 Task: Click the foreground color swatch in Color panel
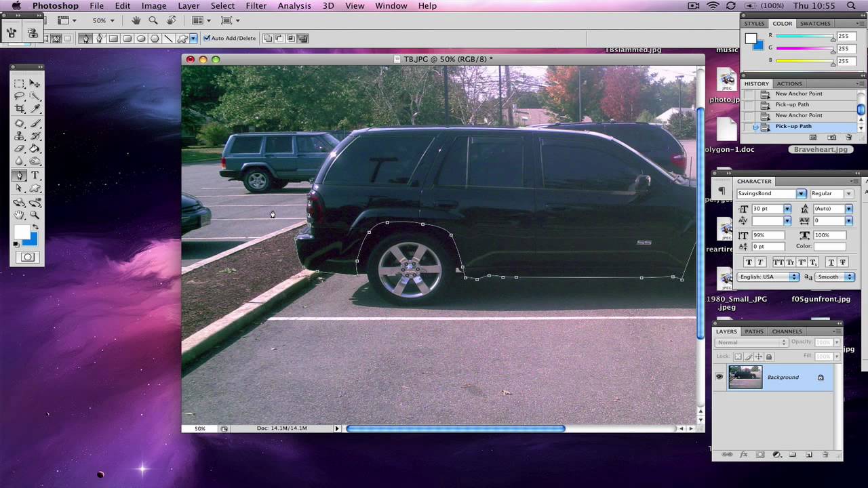point(751,38)
